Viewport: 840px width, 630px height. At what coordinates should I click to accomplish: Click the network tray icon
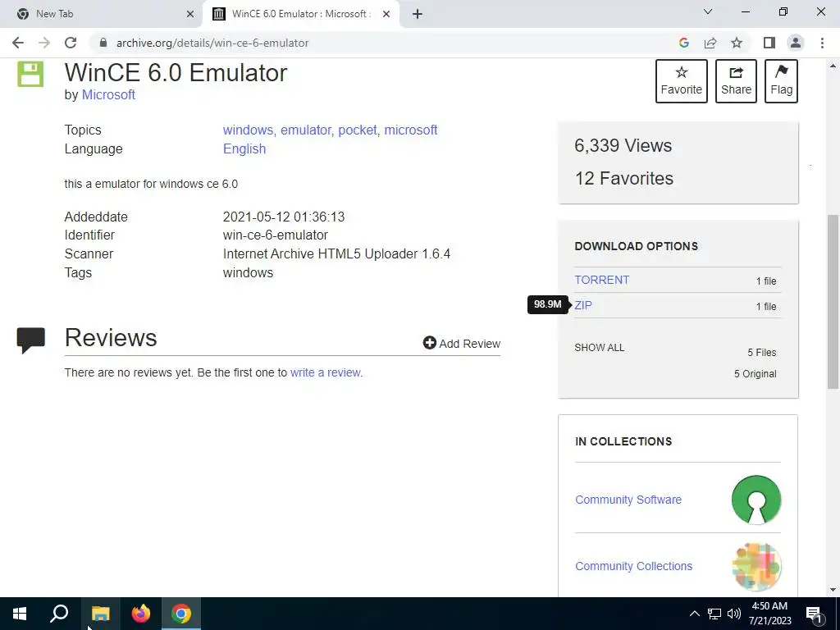tap(714, 614)
